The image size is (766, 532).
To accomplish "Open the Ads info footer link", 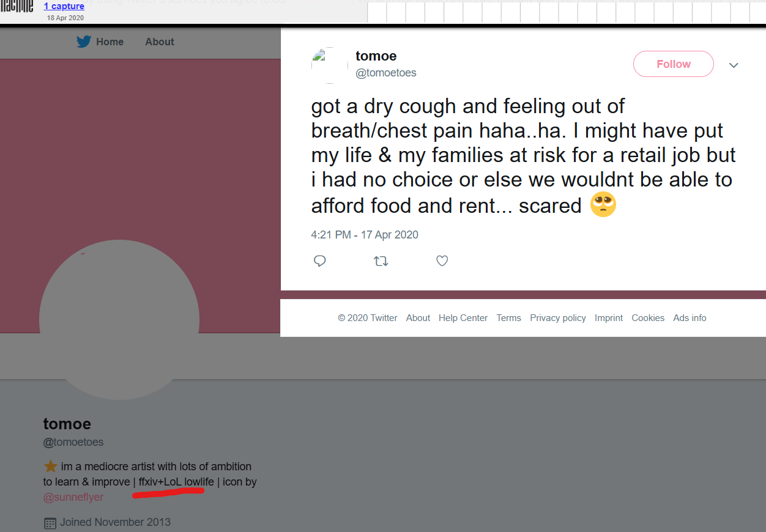I will point(690,318).
